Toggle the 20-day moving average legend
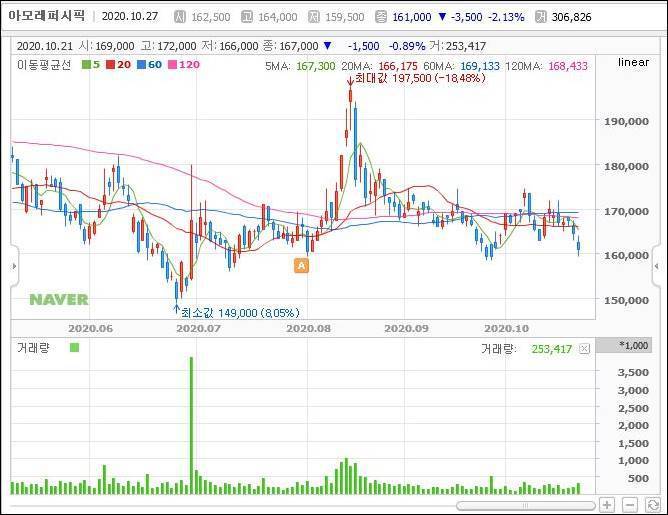 (119, 65)
